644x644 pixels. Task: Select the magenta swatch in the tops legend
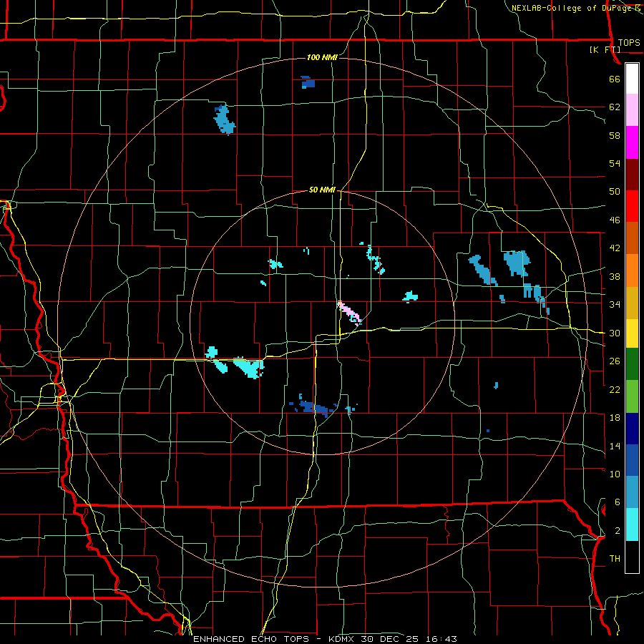(632, 142)
